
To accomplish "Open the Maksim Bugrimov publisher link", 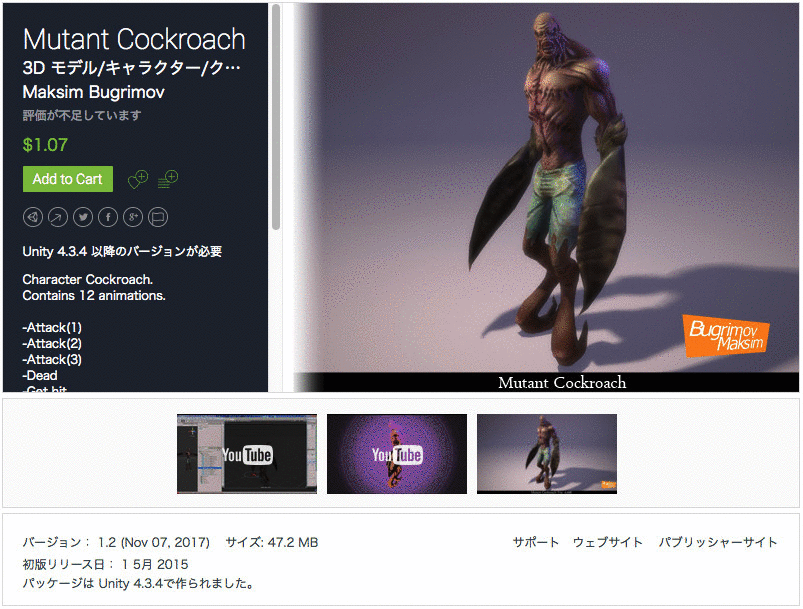I will [94, 92].
